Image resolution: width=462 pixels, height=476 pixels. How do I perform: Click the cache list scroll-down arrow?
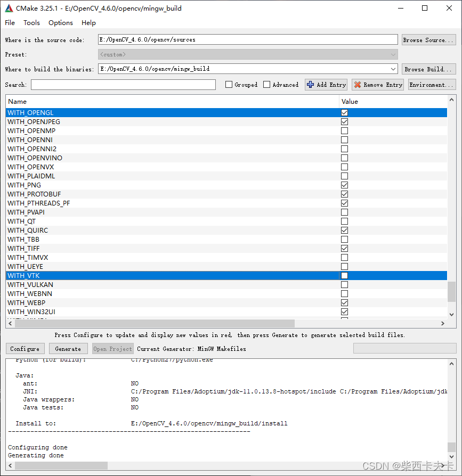tap(451, 315)
